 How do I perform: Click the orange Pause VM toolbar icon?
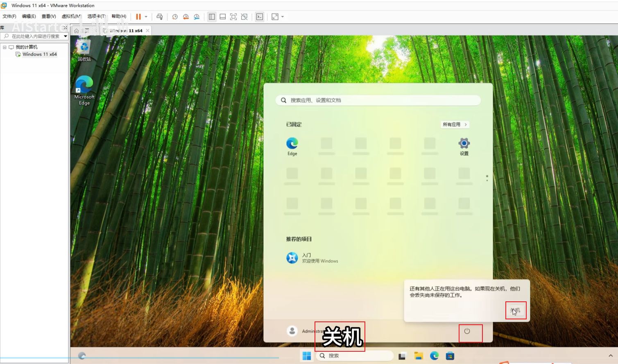(x=138, y=17)
